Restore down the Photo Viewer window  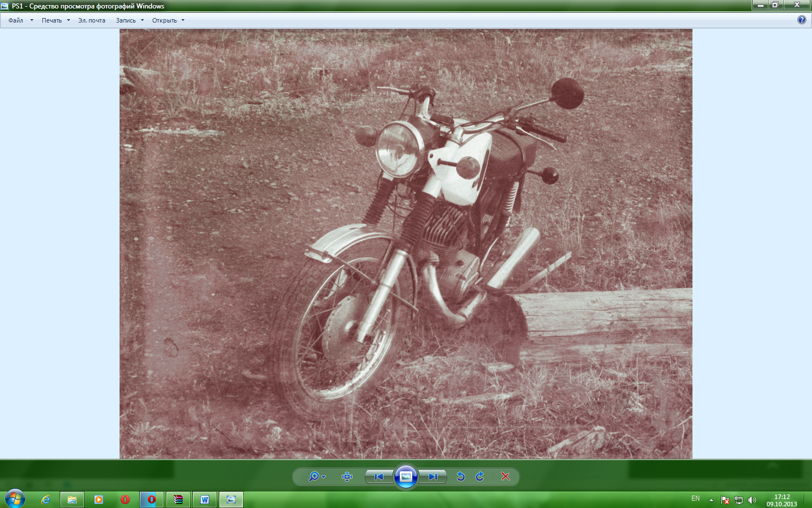[775, 5]
